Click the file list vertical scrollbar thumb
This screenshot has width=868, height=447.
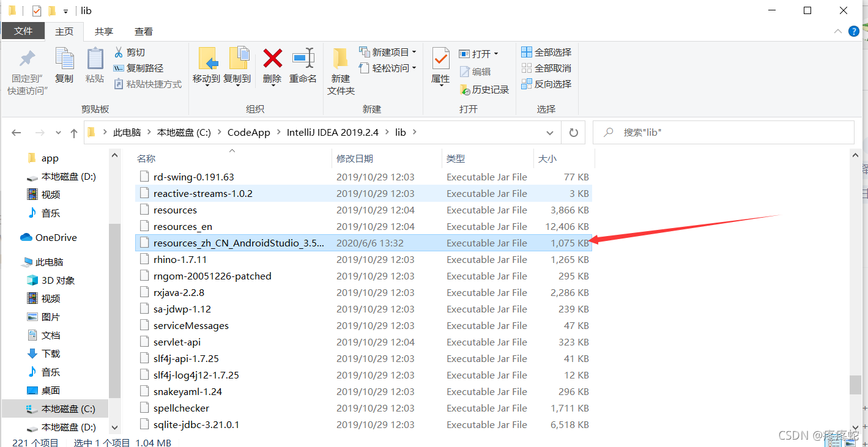(x=855, y=385)
